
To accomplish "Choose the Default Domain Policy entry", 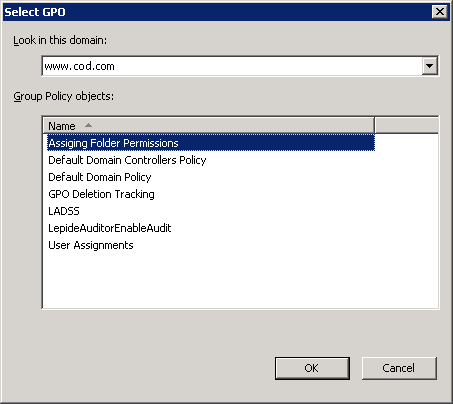I will point(100,177).
